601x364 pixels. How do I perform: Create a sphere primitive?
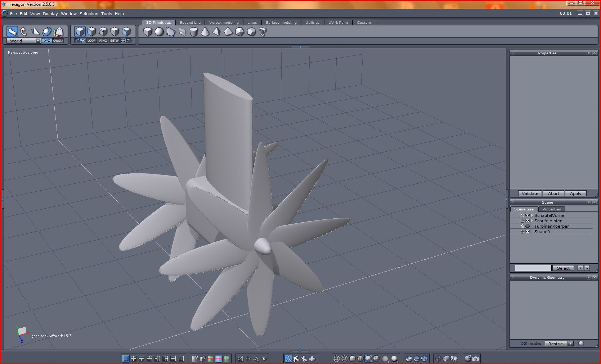159,32
